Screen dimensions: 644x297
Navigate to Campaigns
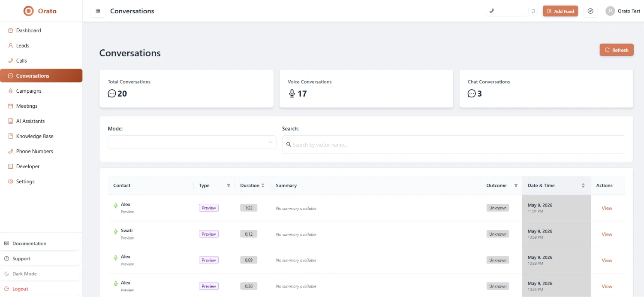pos(41,91)
